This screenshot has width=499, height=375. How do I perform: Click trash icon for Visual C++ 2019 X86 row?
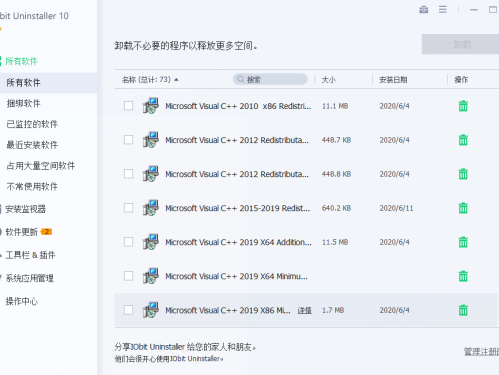click(x=463, y=310)
